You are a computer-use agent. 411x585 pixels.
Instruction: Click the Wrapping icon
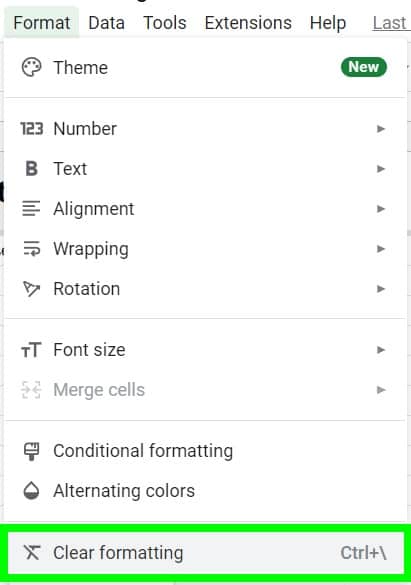point(32,248)
